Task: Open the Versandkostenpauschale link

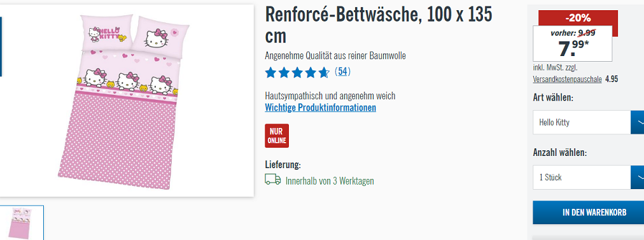Action: click(x=567, y=80)
